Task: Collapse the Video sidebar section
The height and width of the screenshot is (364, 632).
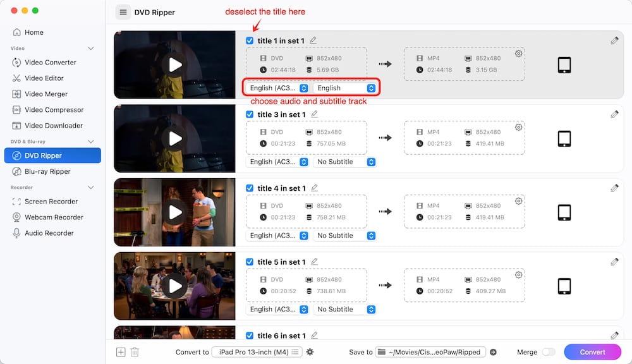Action: click(90, 49)
